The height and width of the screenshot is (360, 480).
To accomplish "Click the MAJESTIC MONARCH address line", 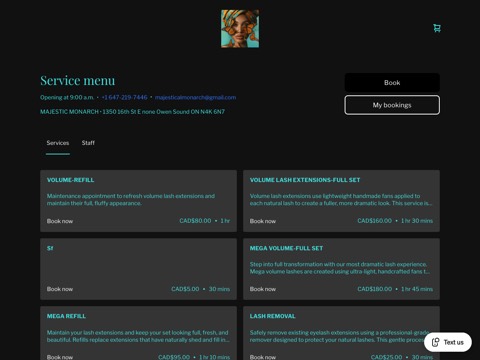I will point(132,112).
